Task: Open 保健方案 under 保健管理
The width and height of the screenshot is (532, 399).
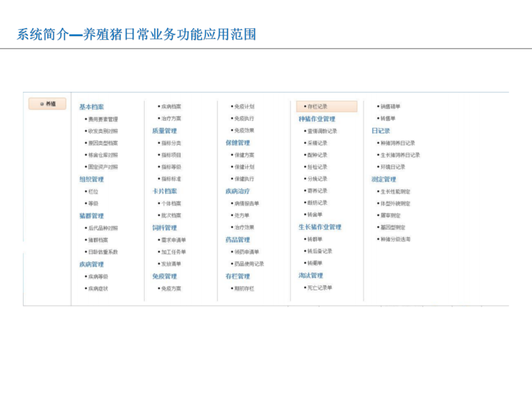Action: tap(244, 155)
